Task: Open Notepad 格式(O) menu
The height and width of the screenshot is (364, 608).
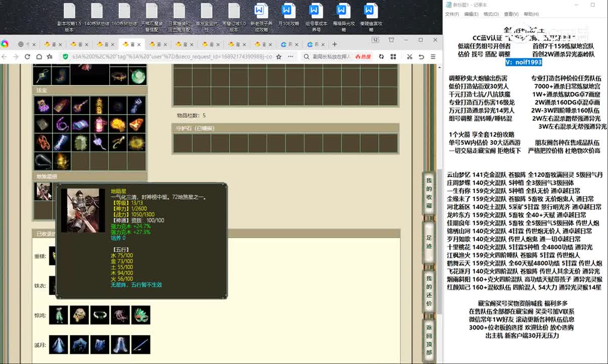Action: (491, 14)
